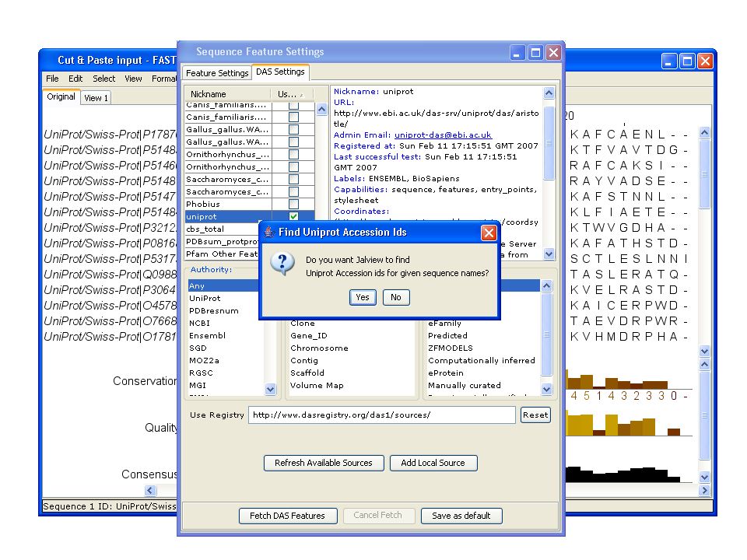Select the cbs_total source row
This screenshot has height=560, width=747.
[222, 229]
